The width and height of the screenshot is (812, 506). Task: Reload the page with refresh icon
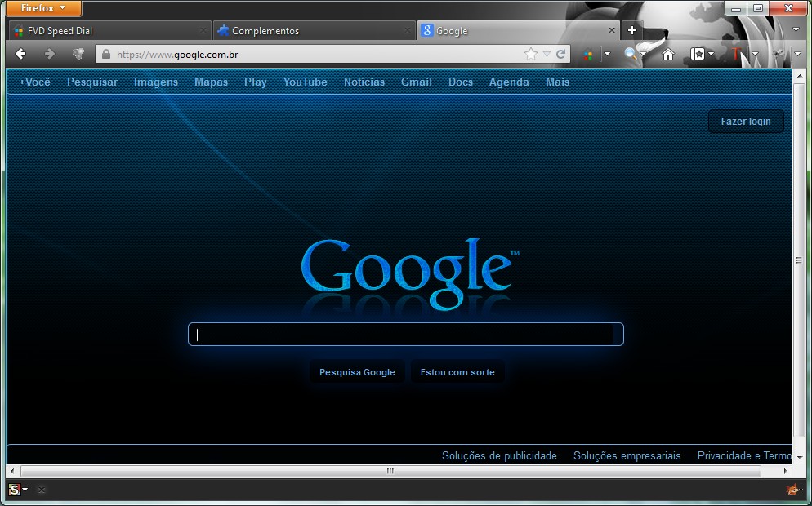(x=561, y=54)
